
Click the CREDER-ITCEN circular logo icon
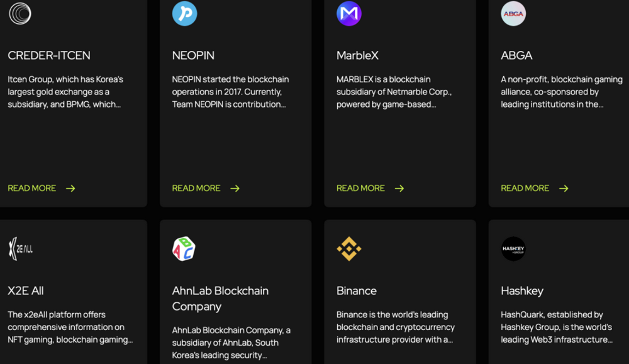[20, 13]
